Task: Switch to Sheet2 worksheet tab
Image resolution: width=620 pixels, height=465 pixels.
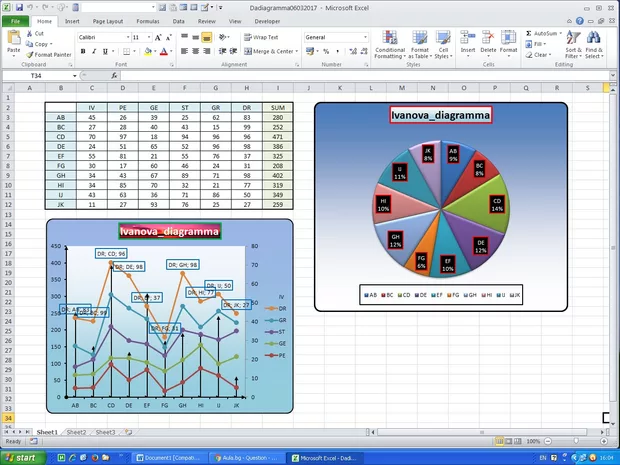Action: pos(76,432)
